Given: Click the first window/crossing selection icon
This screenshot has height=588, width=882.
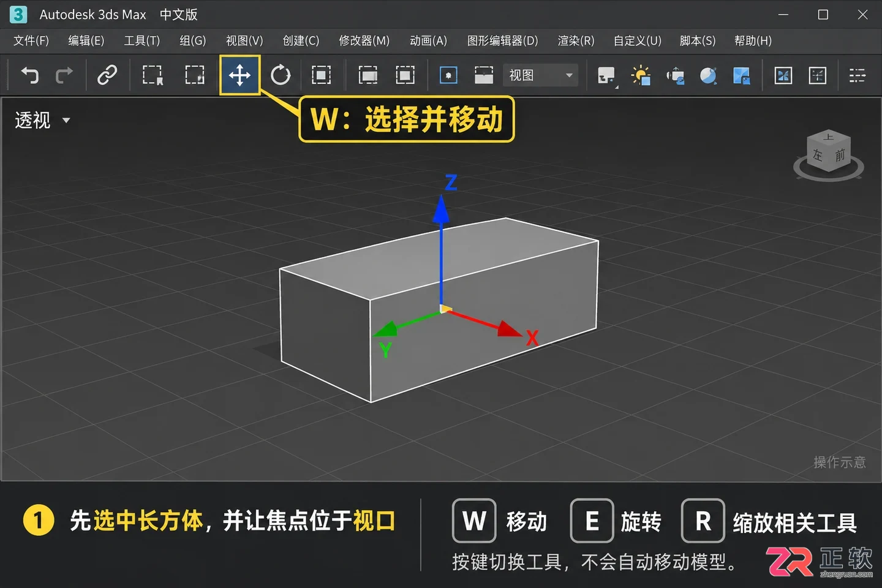Looking at the screenshot, I should point(368,75).
